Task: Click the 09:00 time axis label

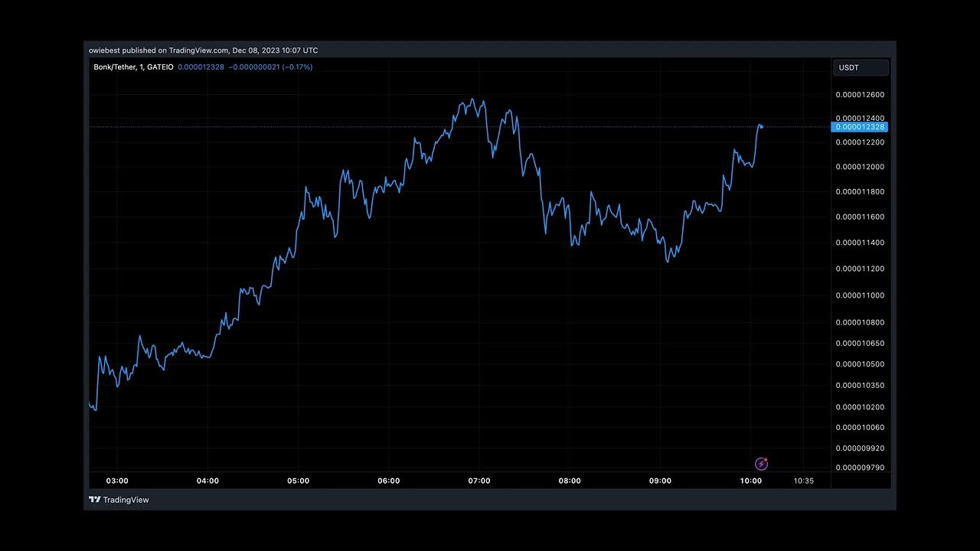Action: click(x=660, y=481)
